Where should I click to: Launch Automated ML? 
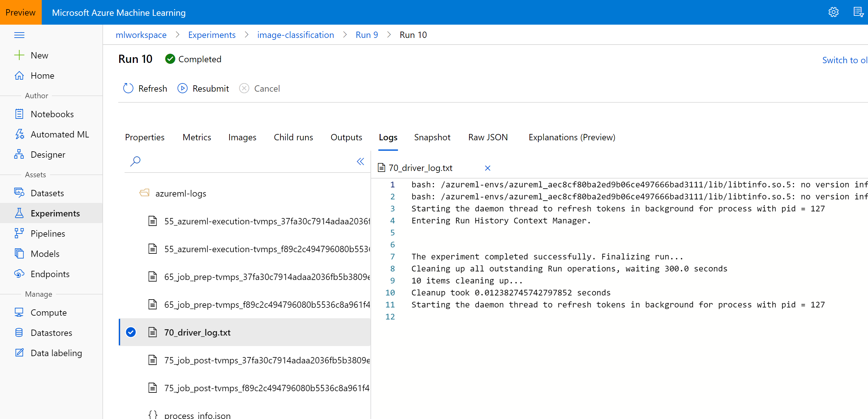tap(60, 134)
